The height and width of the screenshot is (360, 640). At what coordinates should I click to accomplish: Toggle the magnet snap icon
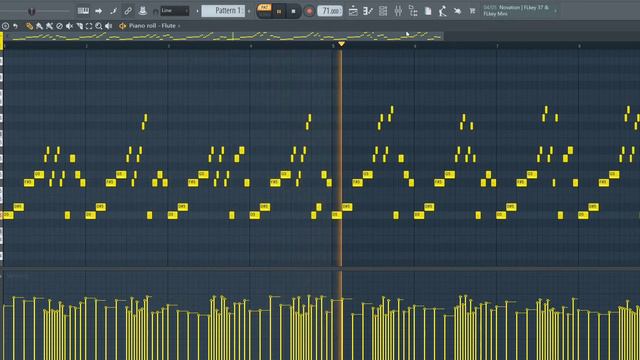click(x=155, y=12)
